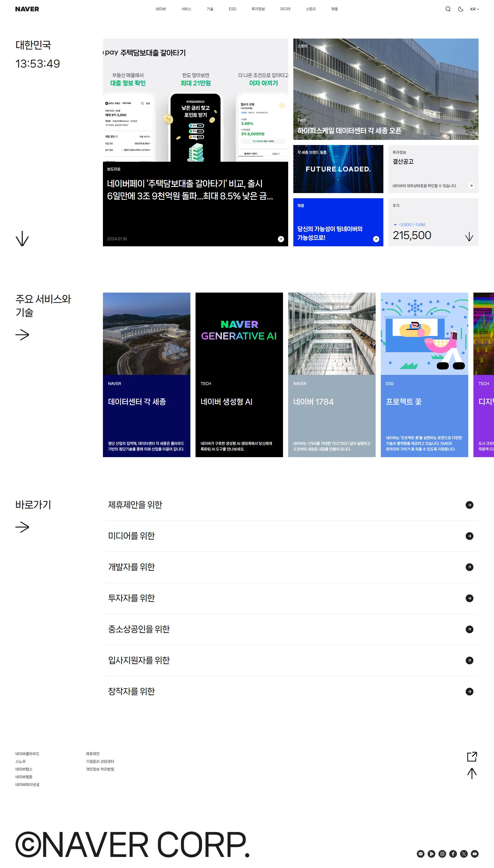Open the 네이버 1784 card
Screen dimensions: 494x868
[332, 375]
